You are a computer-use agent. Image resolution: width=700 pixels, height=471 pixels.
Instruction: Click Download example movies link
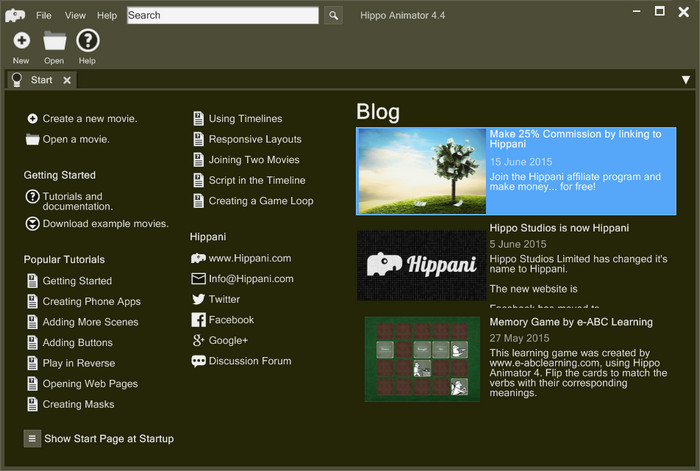[105, 224]
